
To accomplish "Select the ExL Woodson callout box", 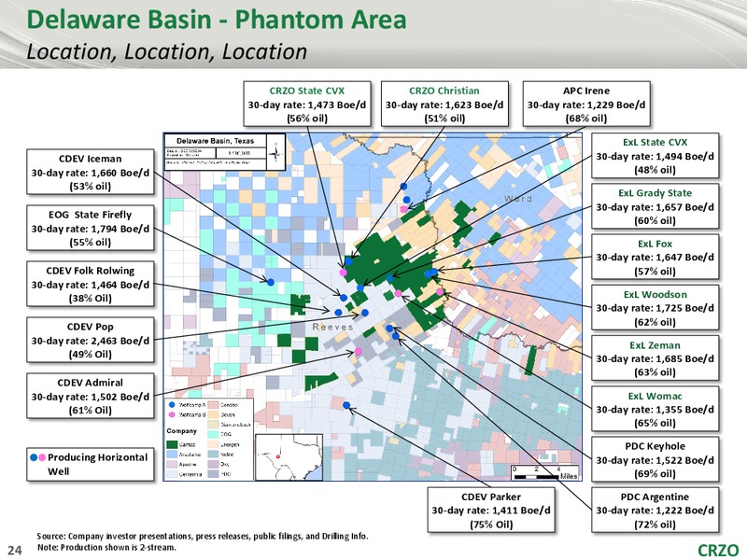I will (655, 308).
